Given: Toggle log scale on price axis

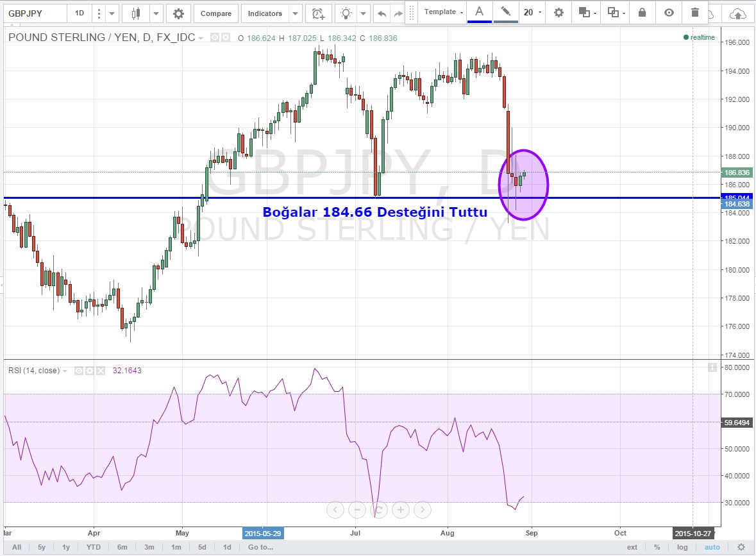Looking at the screenshot, I should pos(684,547).
